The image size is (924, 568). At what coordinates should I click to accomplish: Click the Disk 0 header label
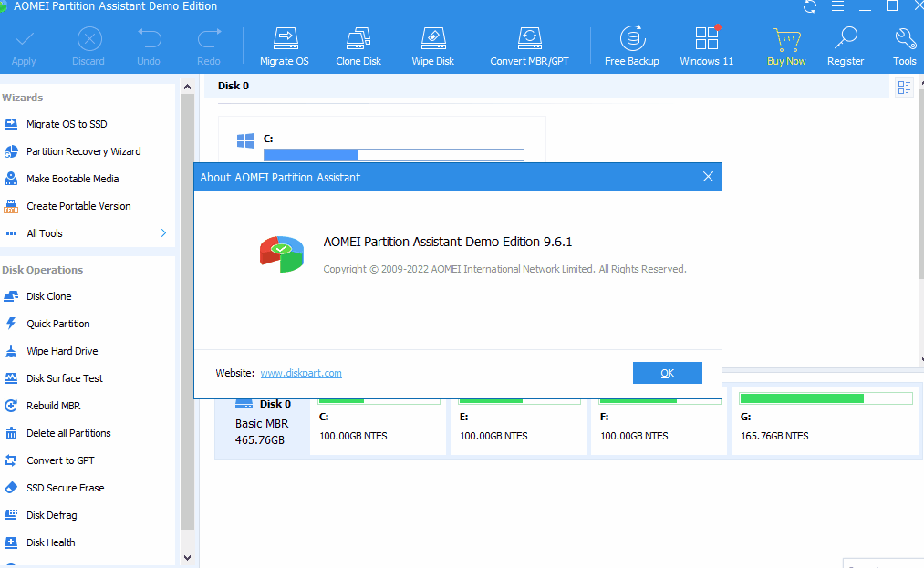(x=234, y=86)
